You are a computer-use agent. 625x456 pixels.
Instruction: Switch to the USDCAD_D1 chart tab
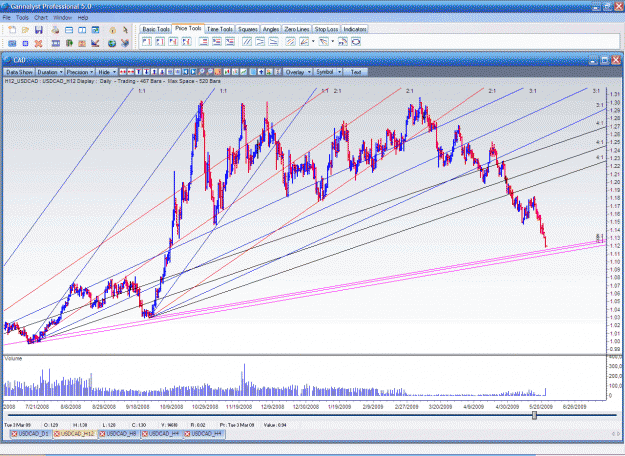(x=31, y=434)
